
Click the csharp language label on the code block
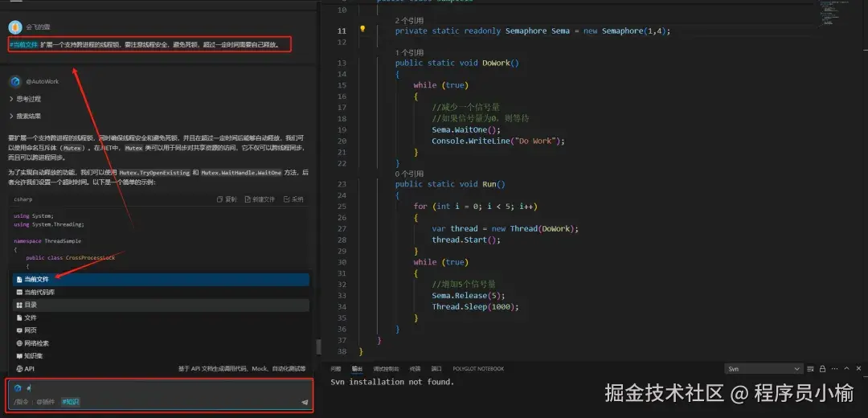point(23,199)
